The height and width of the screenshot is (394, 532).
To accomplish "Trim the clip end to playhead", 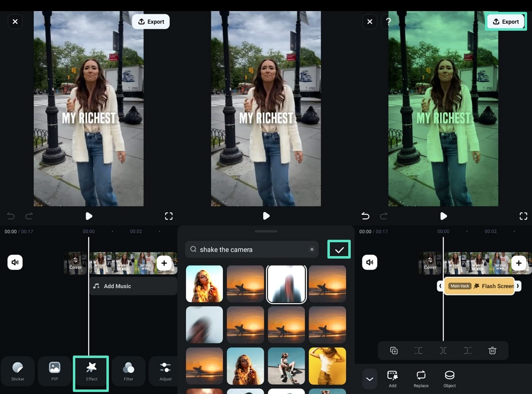I will coord(468,351).
